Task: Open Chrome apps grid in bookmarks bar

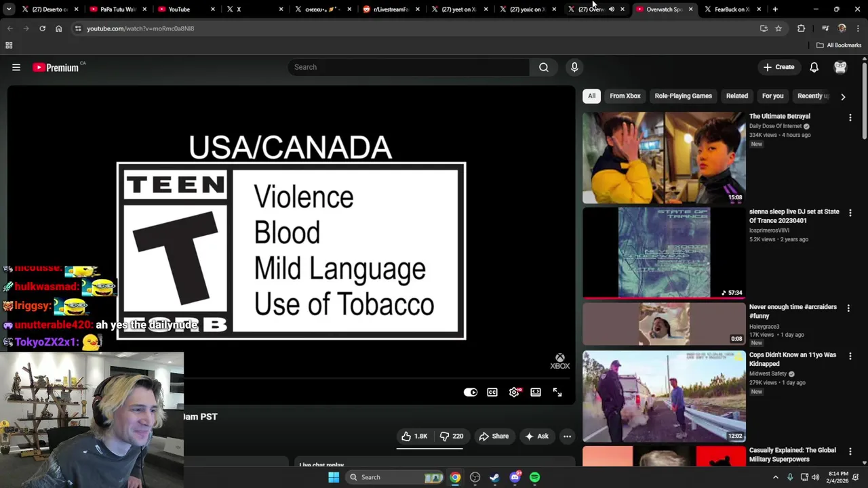Action: pos(9,45)
